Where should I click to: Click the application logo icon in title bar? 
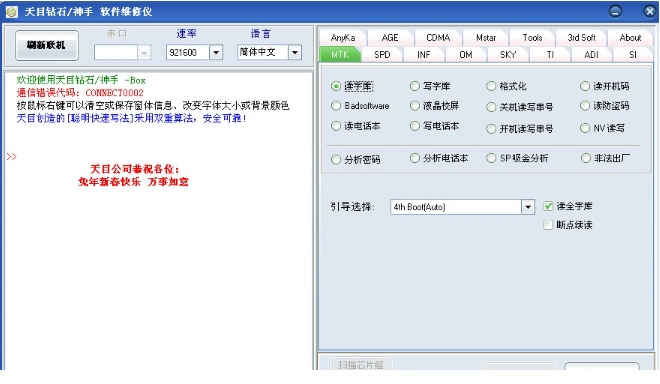tap(11, 12)
